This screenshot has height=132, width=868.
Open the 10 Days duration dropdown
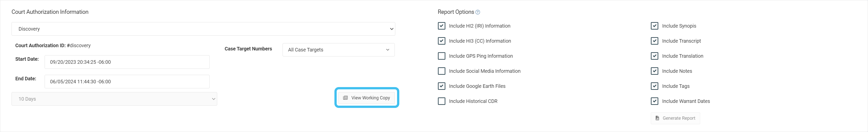(x=114, y=99)
